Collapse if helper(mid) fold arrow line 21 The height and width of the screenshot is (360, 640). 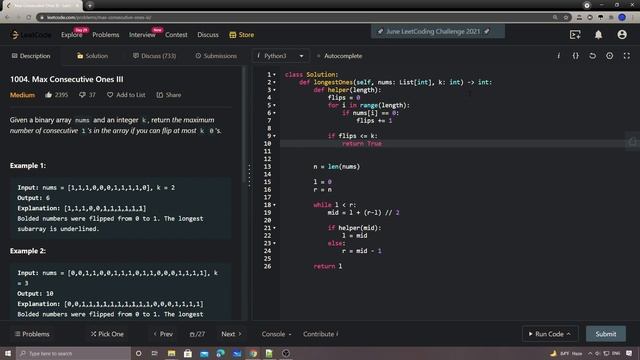click(274, 228)
